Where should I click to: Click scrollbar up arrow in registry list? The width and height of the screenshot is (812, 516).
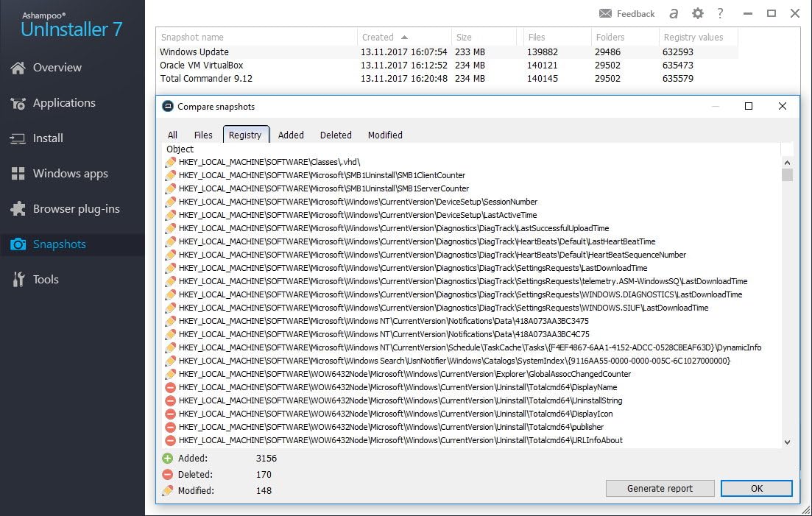coord(787,163)
